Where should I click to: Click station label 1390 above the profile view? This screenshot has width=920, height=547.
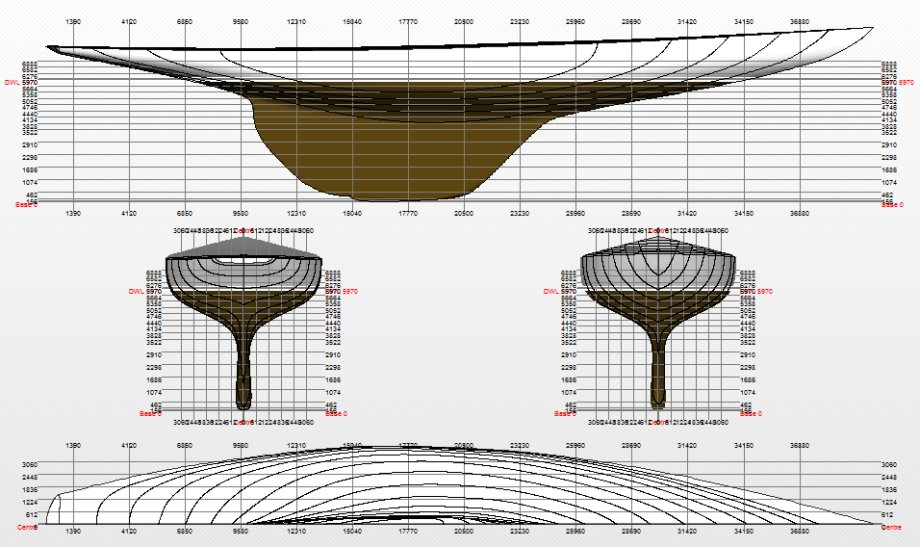[72, 20]
